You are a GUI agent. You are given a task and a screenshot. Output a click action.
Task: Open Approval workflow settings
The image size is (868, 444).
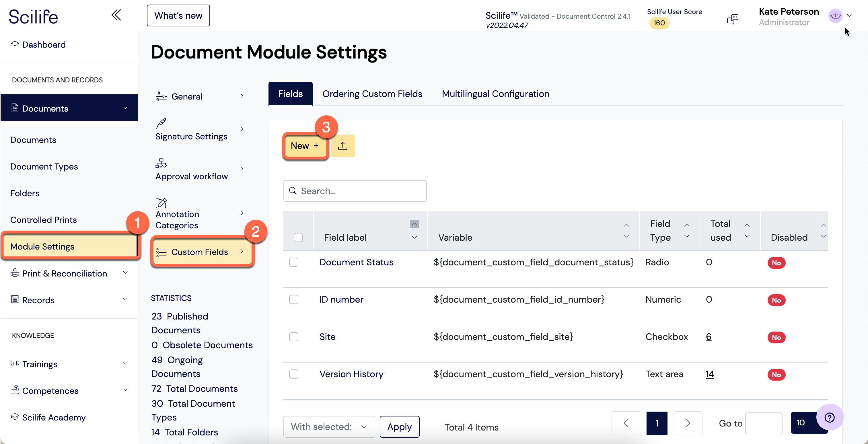click(191, 176)
